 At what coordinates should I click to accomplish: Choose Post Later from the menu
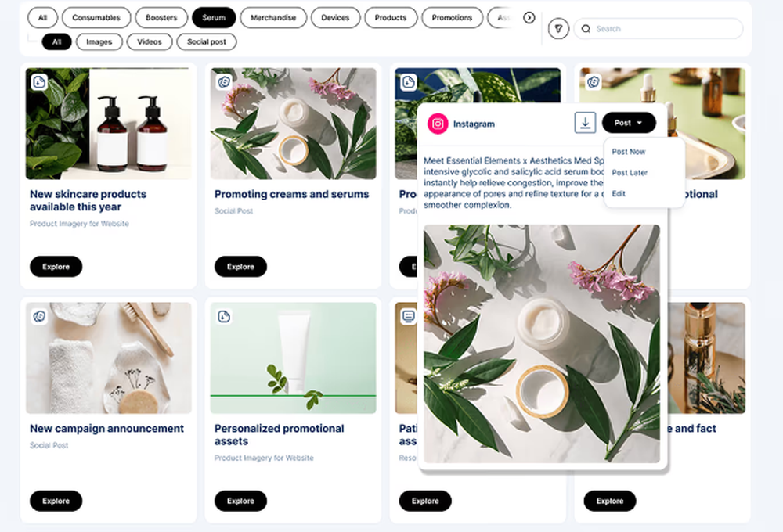point(630,173)
